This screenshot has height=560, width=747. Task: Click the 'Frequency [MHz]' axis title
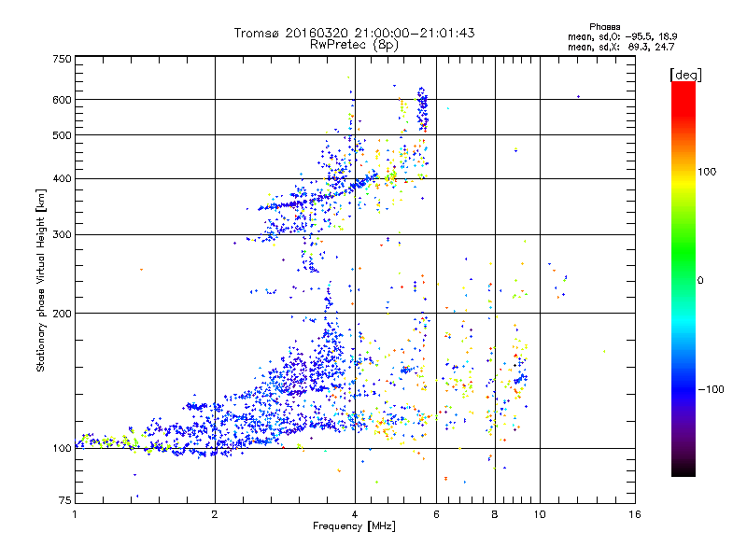(354, 526)
